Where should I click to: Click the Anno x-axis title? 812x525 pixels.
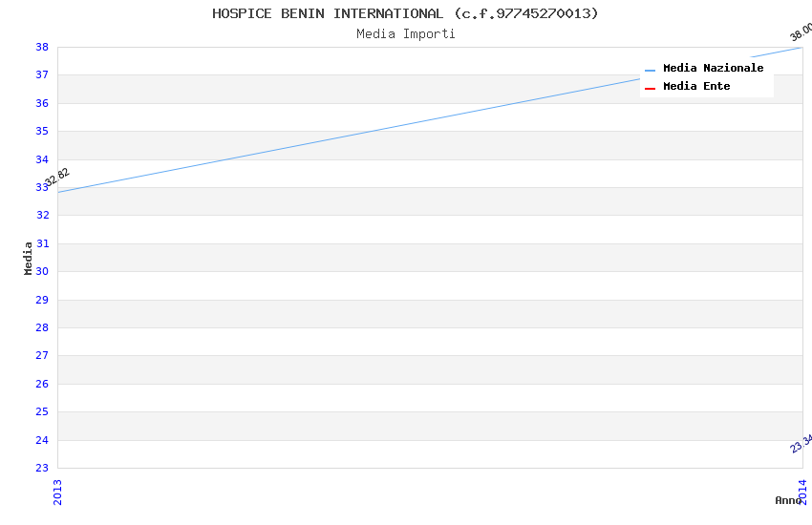coord(787,500)
